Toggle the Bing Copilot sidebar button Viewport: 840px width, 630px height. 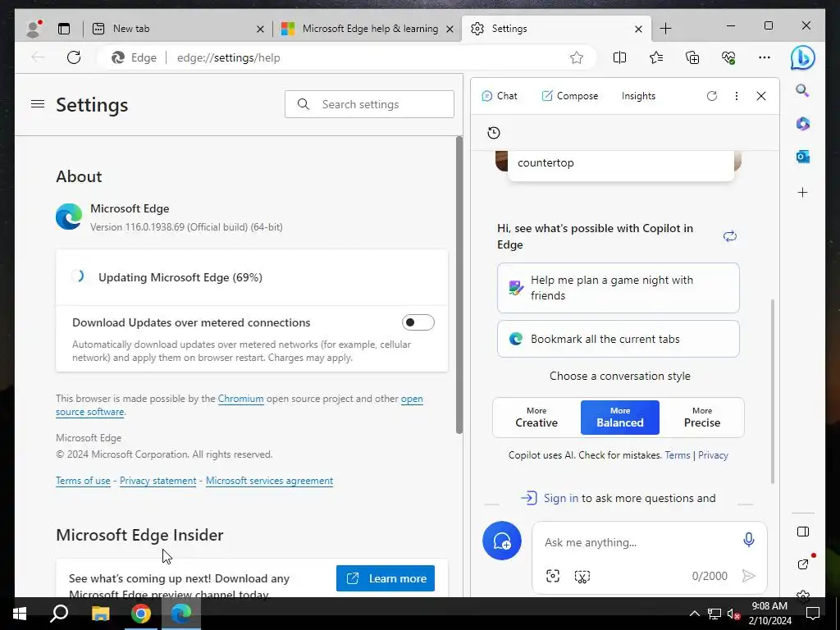click(x=802, y=57)
